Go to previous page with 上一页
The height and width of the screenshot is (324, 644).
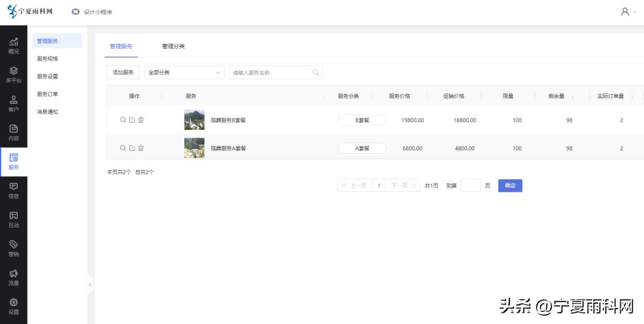(355, 185)
